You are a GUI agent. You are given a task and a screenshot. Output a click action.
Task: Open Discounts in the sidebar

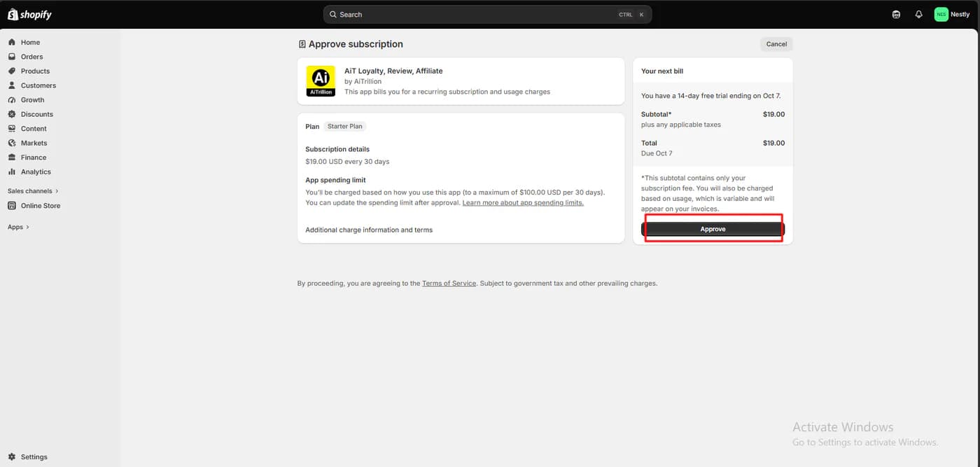pyautogui.click(x=37, y=114)
